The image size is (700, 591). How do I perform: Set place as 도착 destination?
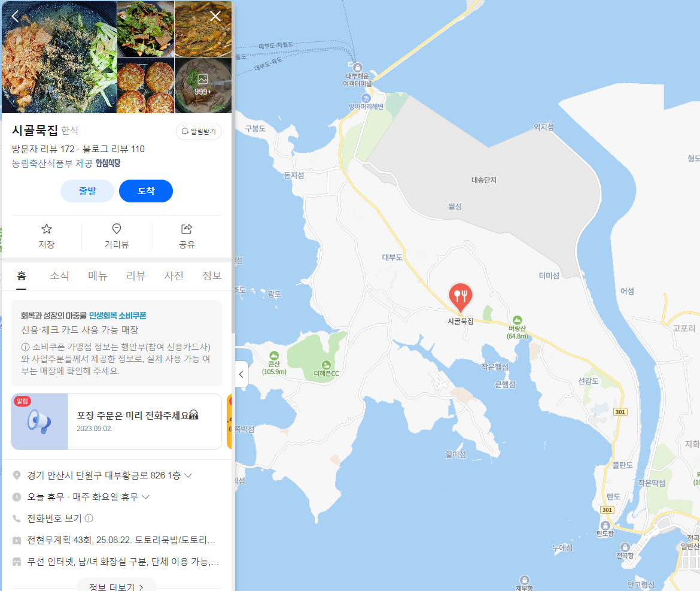click(146, 191)
